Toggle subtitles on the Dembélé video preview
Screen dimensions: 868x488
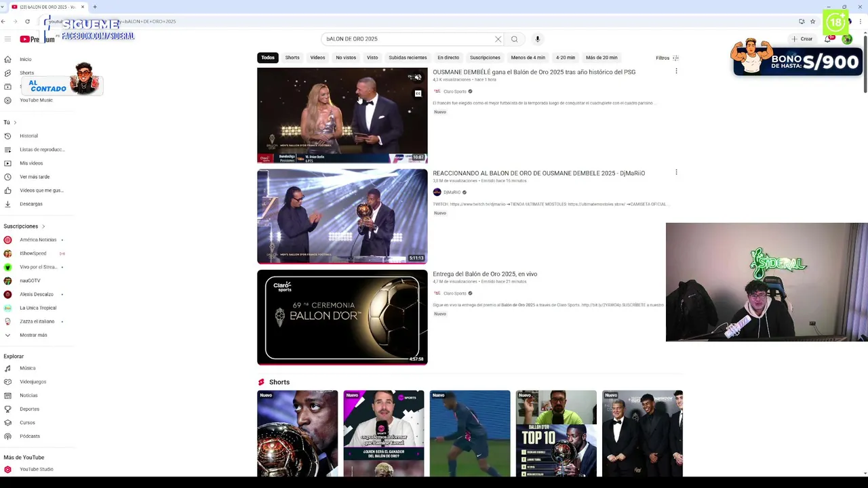pyautogui.click(x=418, y=94)
